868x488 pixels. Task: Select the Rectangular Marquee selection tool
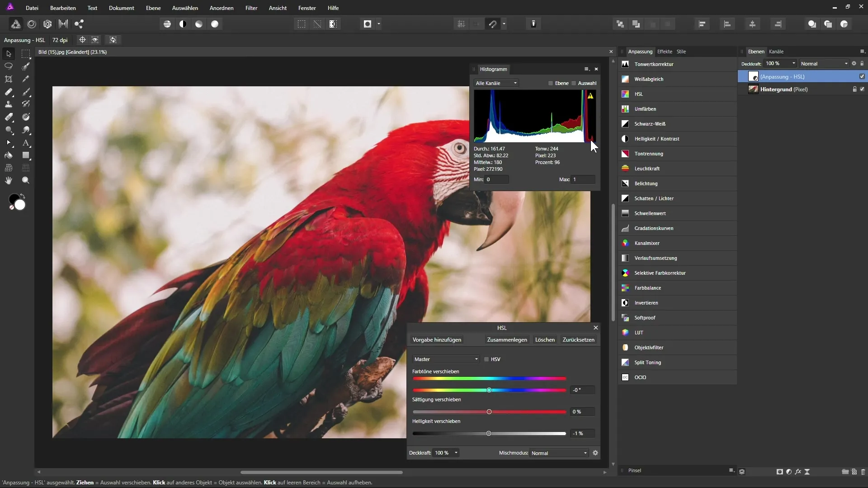(26, 54)
